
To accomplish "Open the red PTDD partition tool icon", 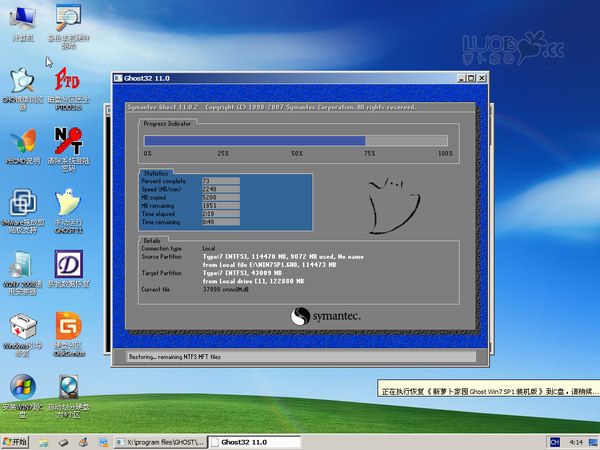I will (x=68, y=80).
